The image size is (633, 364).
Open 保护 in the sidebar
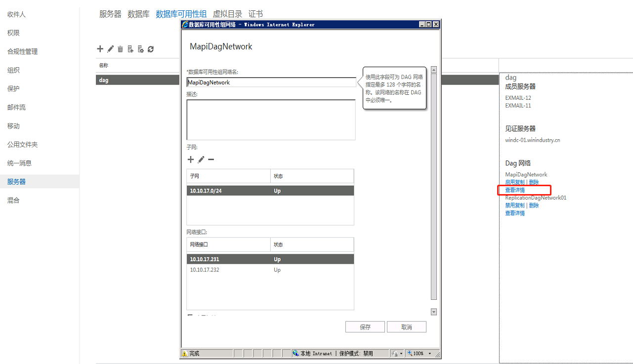(13, 89)
